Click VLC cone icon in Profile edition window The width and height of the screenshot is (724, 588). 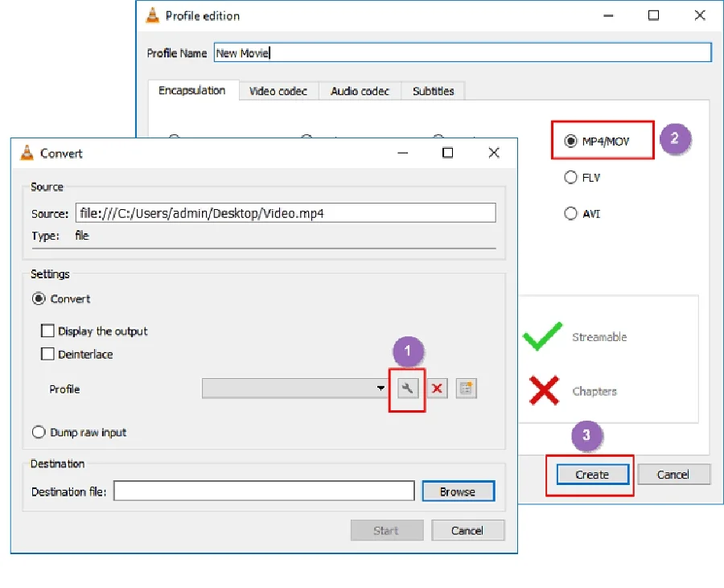coord(152,15)
